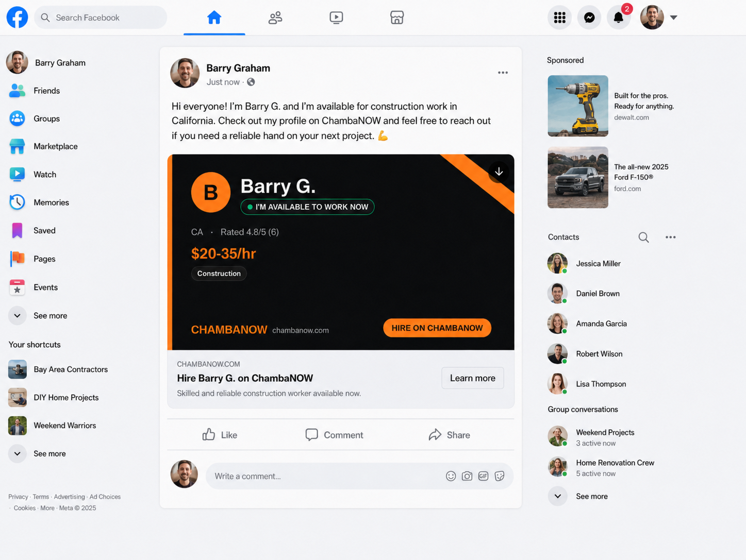Open the Marketplace tab in top bar
Screen dimensions: 746x560
(x=397, y=18)
